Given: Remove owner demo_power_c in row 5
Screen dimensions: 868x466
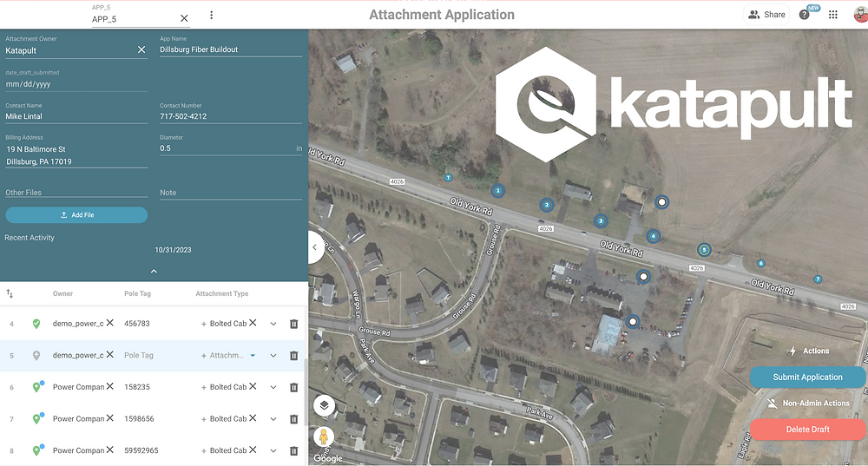Looking at the screenshot, I should click(110, 354).
